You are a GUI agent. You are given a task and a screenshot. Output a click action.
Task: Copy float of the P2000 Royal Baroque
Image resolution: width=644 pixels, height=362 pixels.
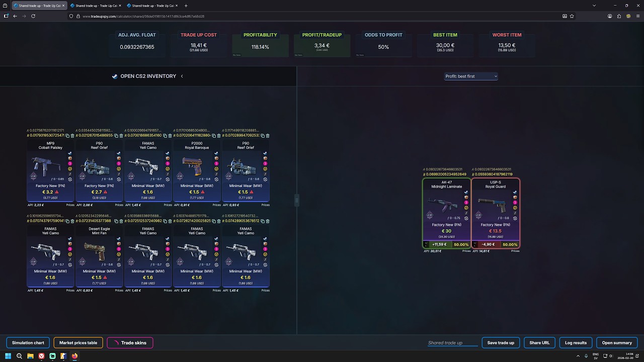coord(214,136)
